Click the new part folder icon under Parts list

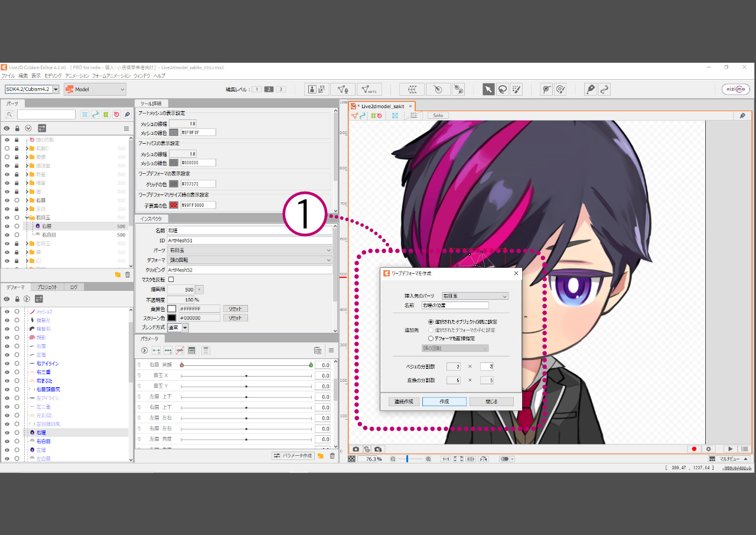click(x=118, y=275)
